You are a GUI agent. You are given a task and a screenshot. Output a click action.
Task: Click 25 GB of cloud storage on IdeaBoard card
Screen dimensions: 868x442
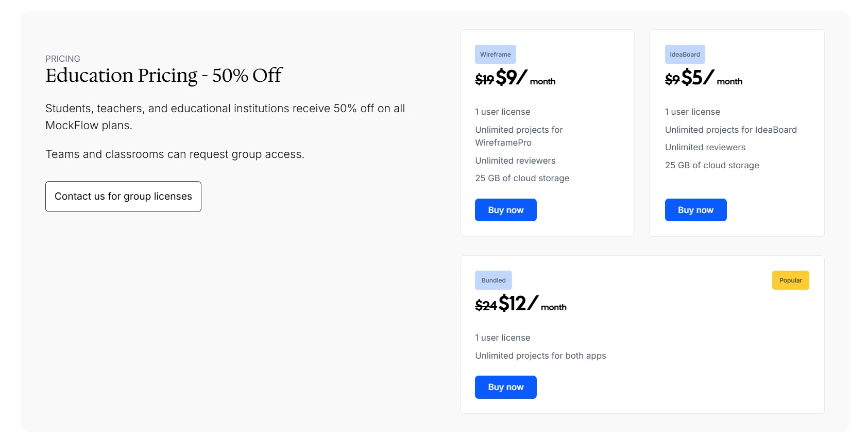tap(712, 165)
